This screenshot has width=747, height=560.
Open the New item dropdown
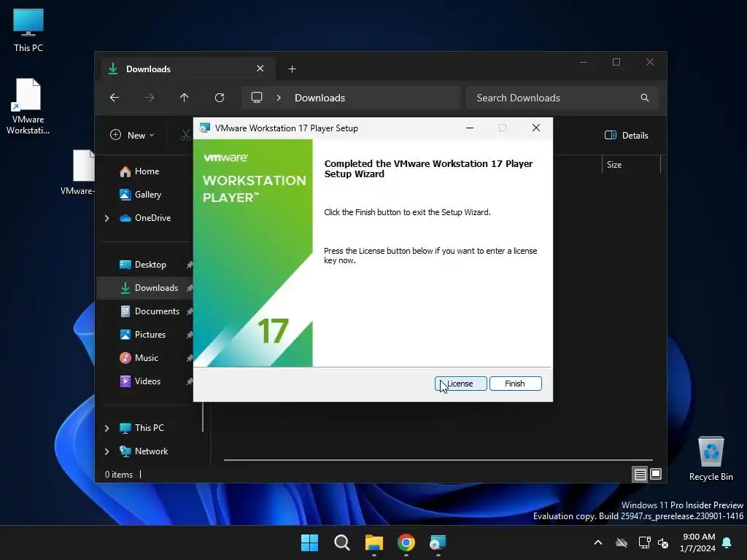(133, 135)
